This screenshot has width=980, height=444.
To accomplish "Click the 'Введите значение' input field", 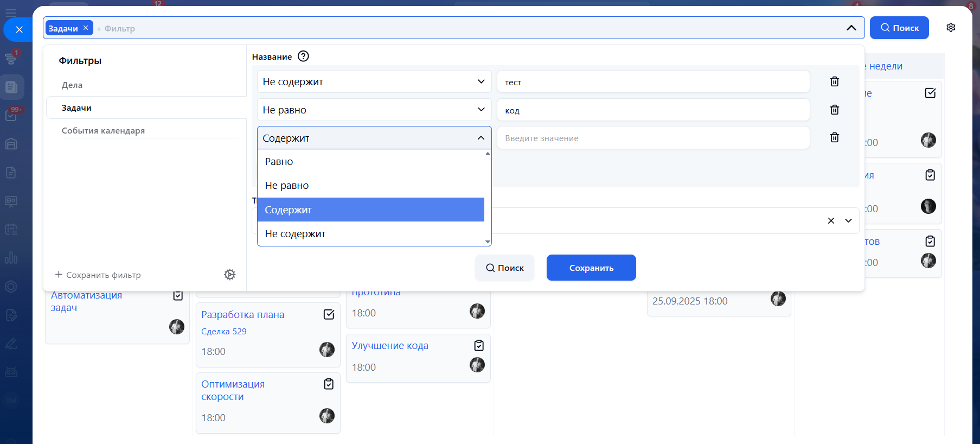I will coord(653,138).
